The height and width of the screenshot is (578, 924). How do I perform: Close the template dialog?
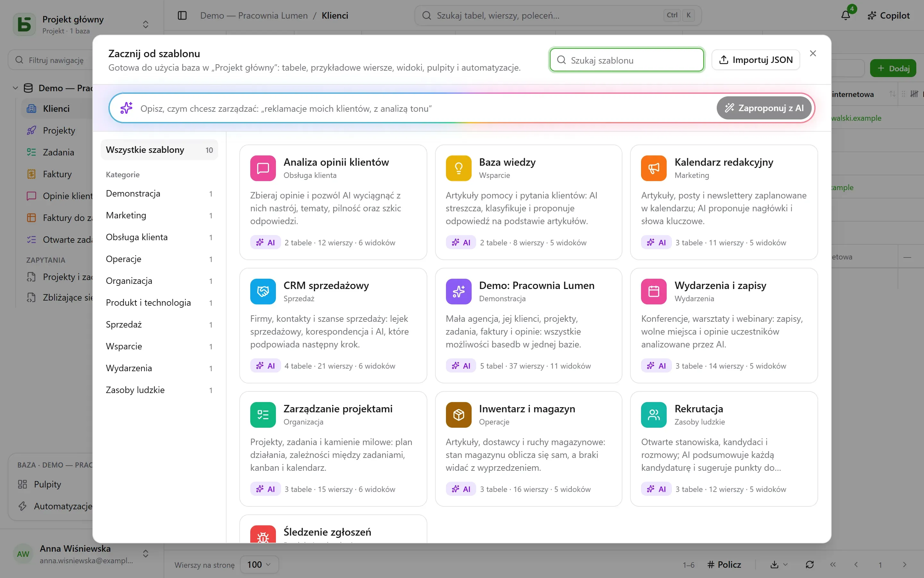pyautogui.click(x=813, y=54)
